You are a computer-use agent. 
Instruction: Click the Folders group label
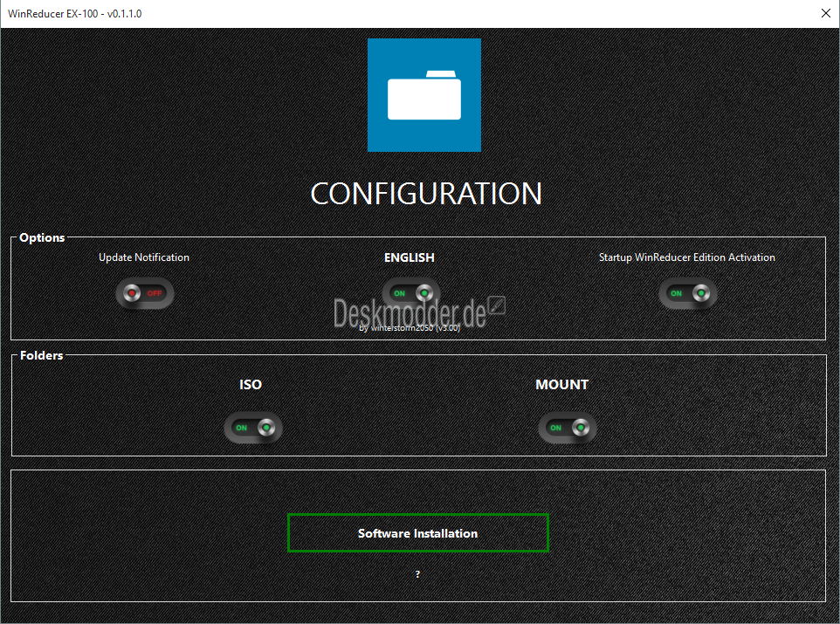(x=41, y=355)
